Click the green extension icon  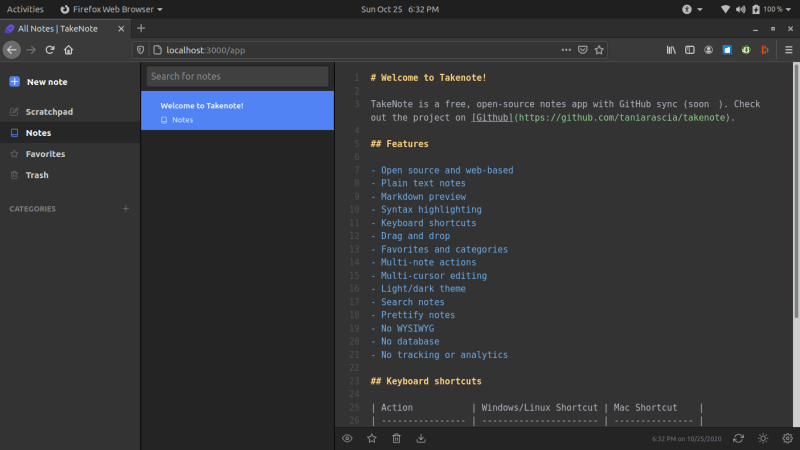pyautogui.click(x=746, y=50)
